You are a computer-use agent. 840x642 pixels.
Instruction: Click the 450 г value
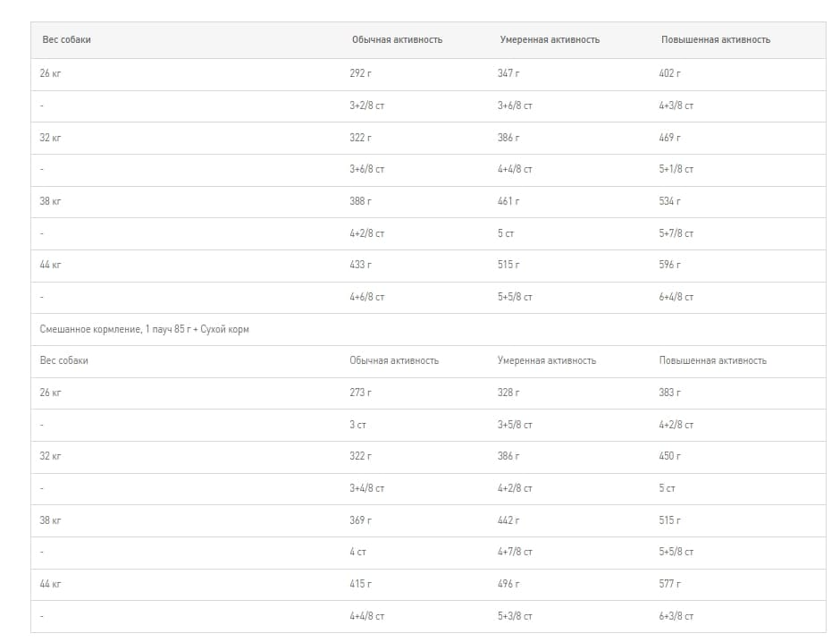point(669,456)
